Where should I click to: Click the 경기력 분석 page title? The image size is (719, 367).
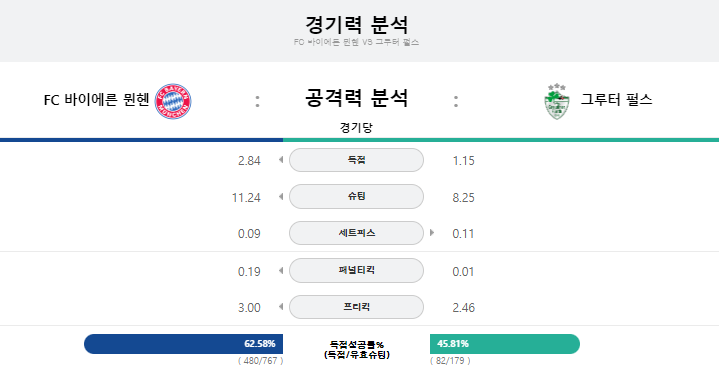[356, 24]
